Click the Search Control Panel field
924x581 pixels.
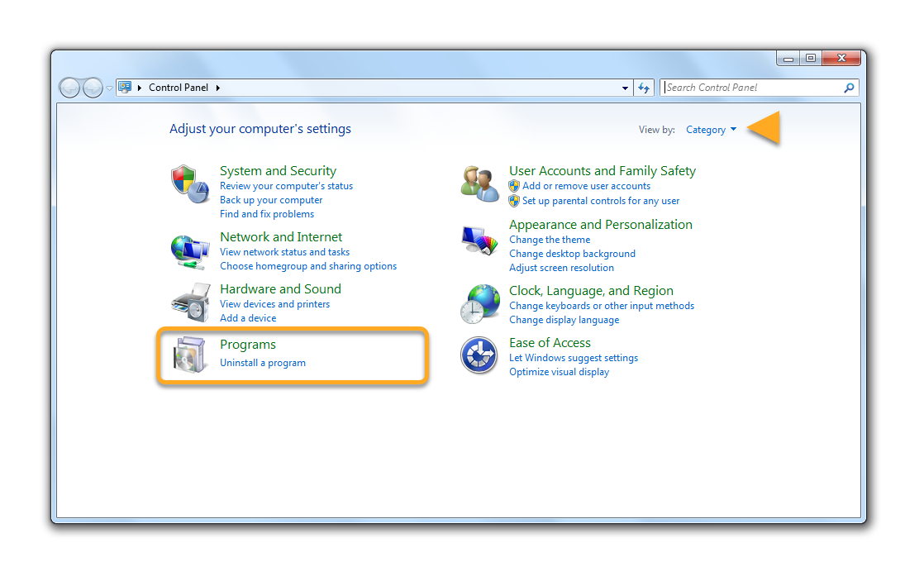coord(752,88)
